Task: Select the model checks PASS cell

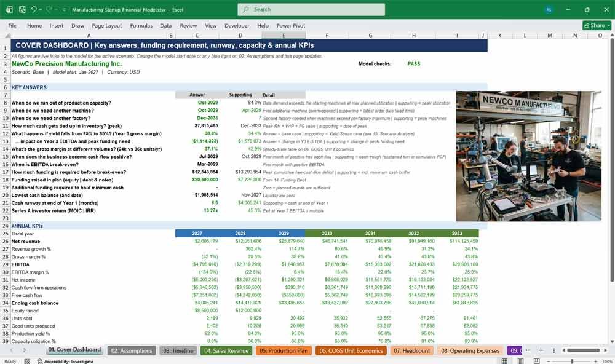Action: click(x=414, y=63)
